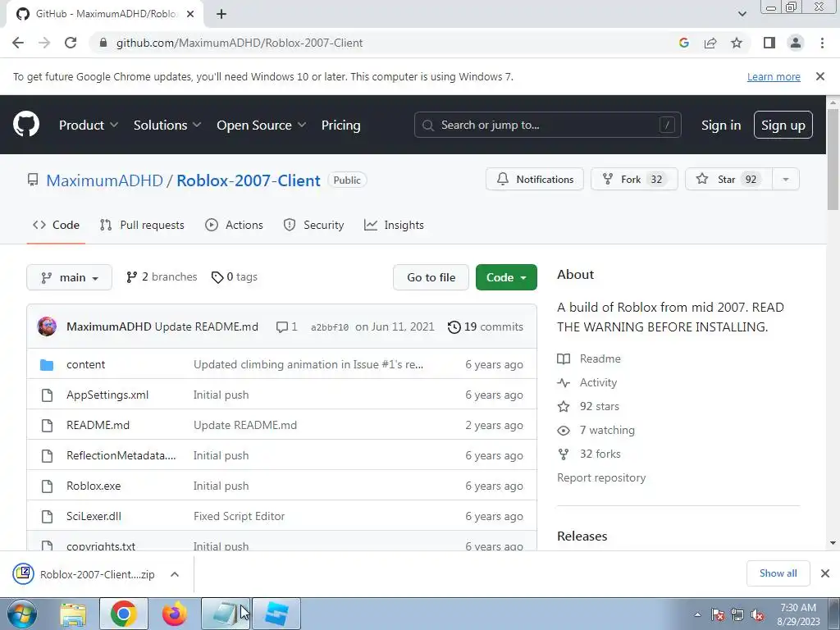Viewport: 840px width, 630px height.
Task: Open the Chrome profile avatar icon
Action: [796, 43]
